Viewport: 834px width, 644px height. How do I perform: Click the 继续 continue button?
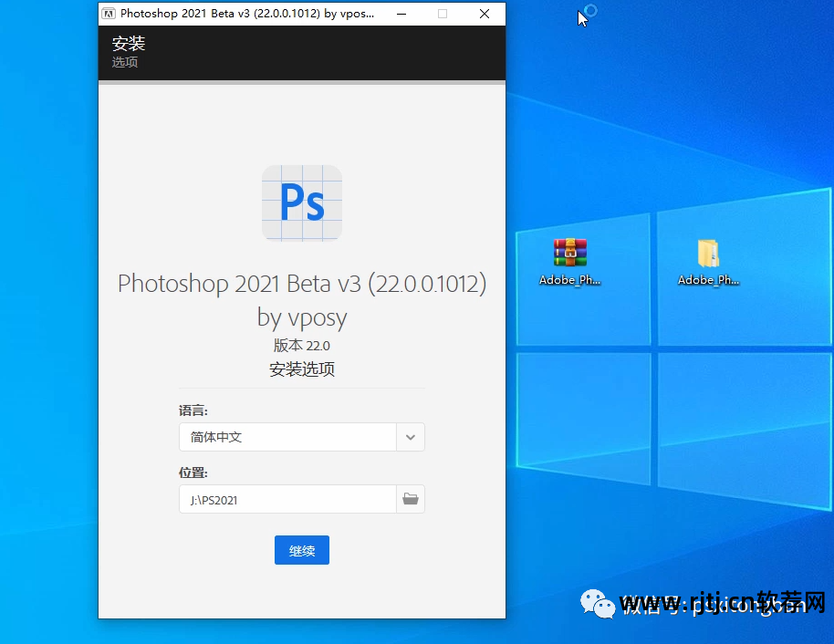[x=302, y=550]
